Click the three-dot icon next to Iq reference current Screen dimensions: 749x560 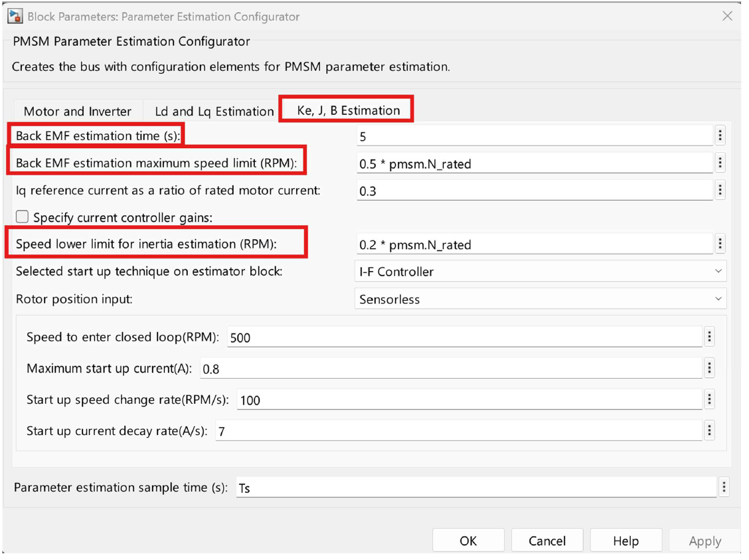click(720, 191)
